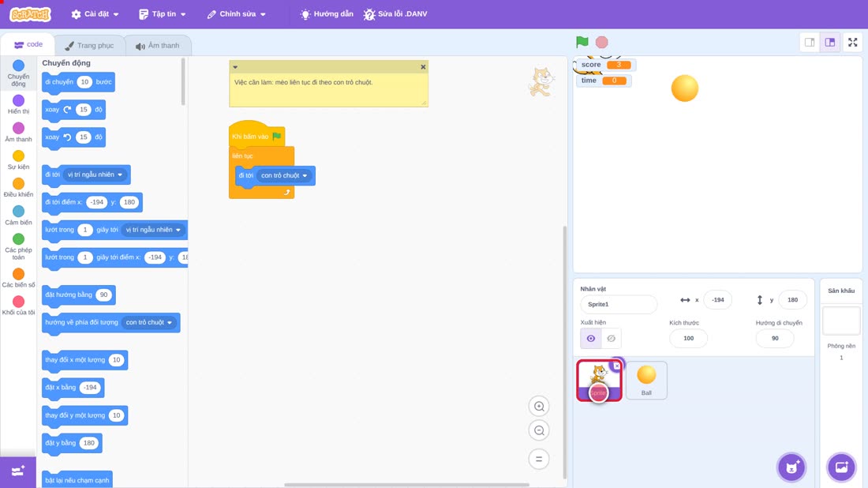Select the Khối của tôi block category
The height and width of the screenshot is (488, 868).
click(x=18, y=306)
